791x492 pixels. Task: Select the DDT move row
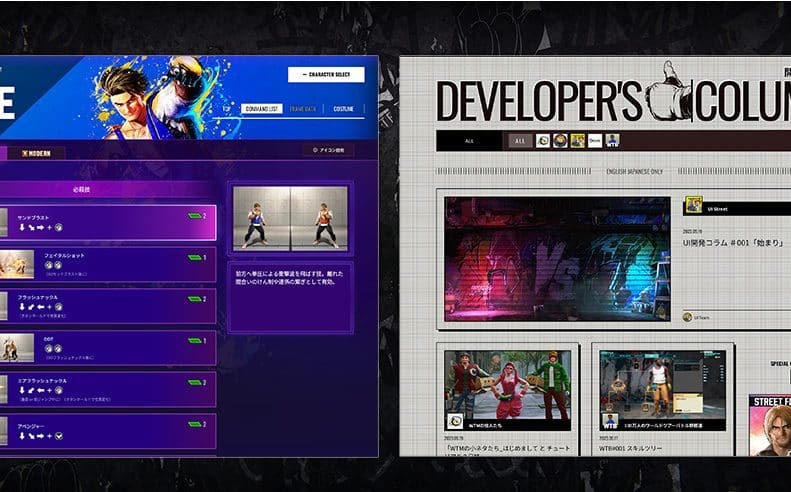pos(108,348)
